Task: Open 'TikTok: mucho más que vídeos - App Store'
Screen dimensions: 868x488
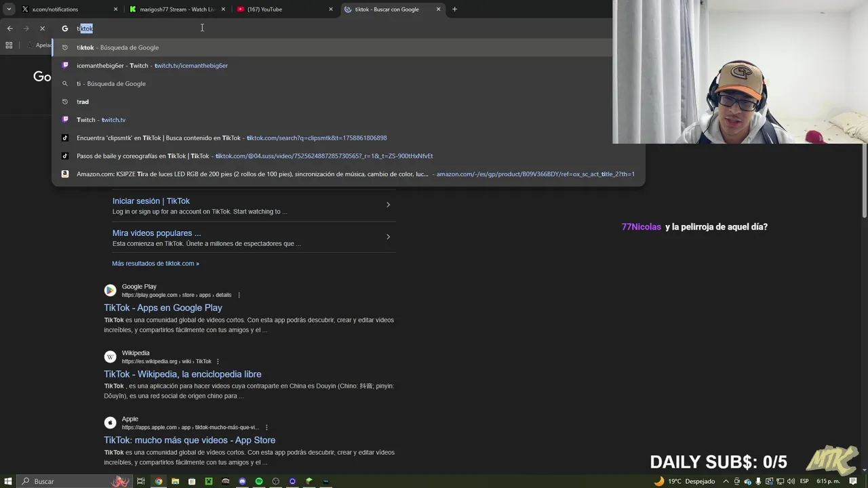Action: coord(189,441)
